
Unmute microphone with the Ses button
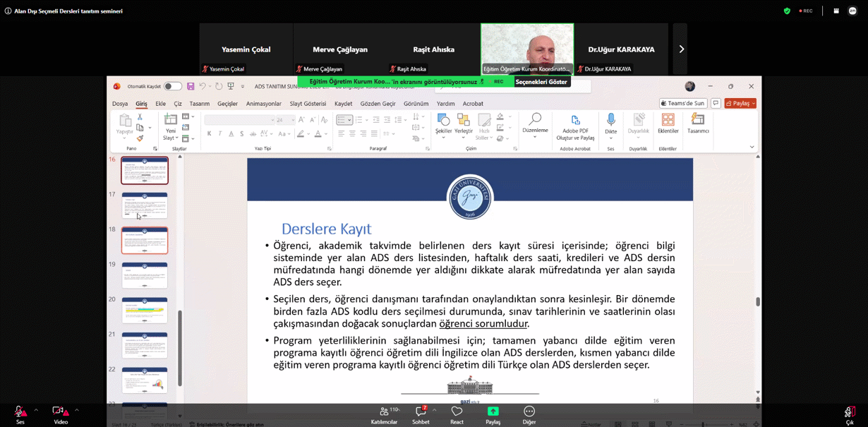pos(20,414)
